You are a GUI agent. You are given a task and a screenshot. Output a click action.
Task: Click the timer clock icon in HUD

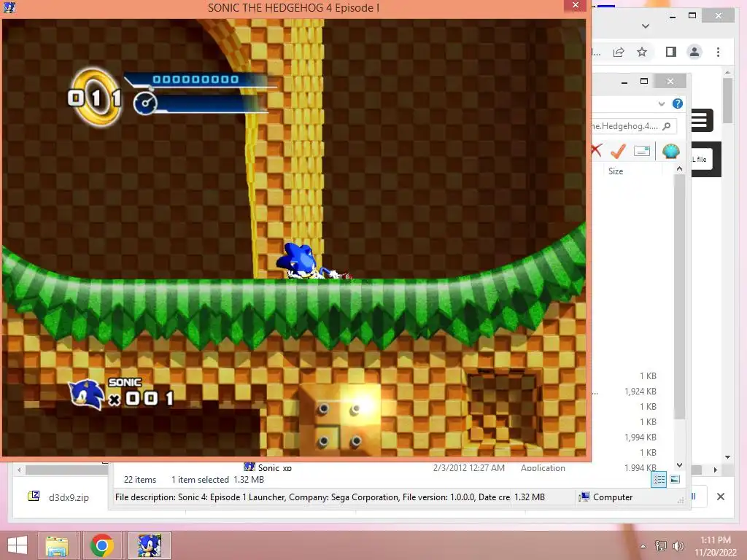point(145,103)
